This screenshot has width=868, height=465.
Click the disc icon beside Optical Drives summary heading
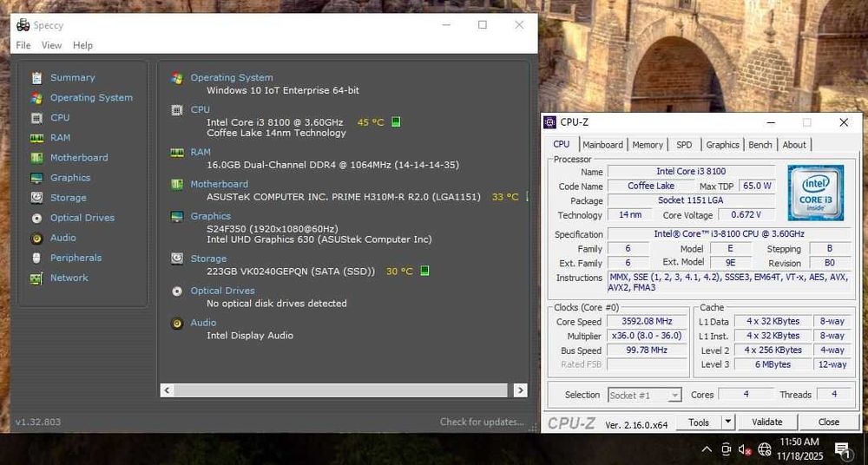point(177,291)
